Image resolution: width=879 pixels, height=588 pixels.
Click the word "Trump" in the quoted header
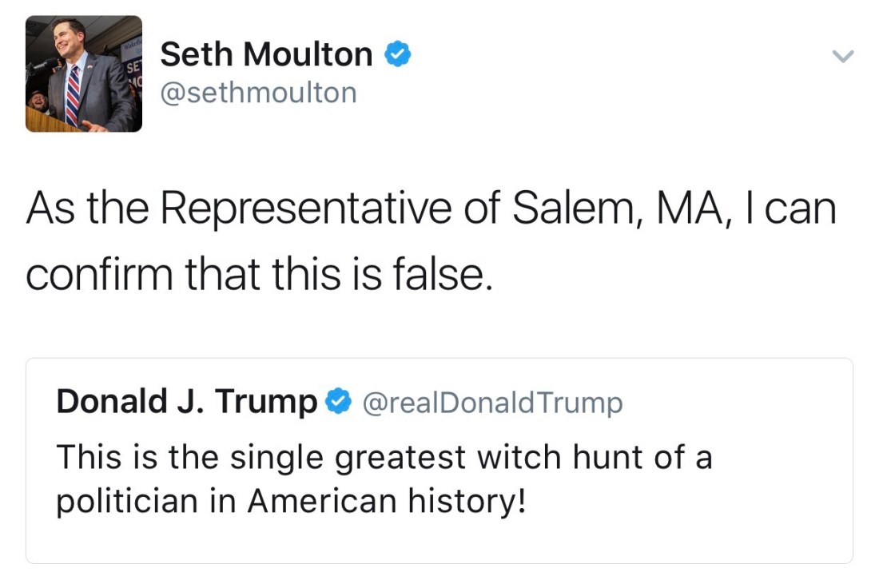coord(277,401)
